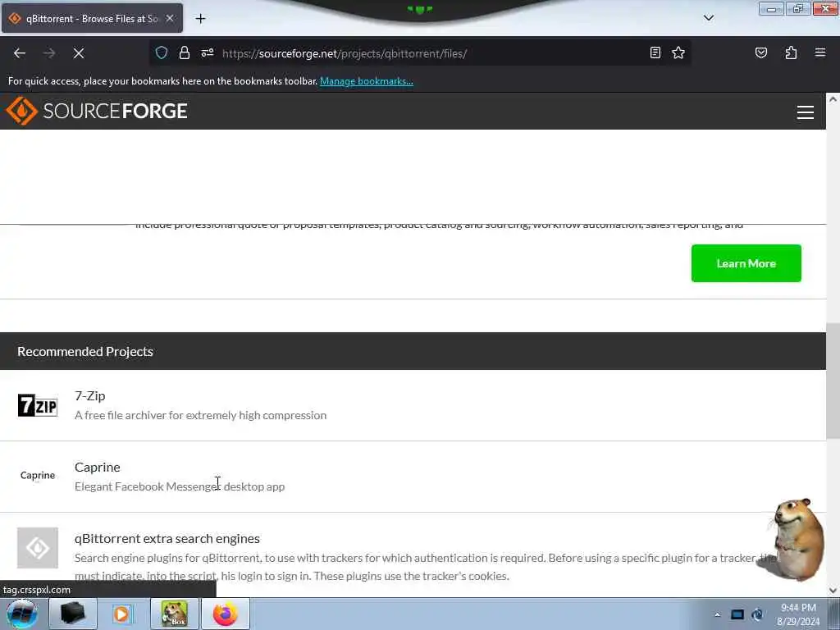This screenshot has width=840, height=630.
Task: Open the 7-Zip project link
Action: (90, 396)
